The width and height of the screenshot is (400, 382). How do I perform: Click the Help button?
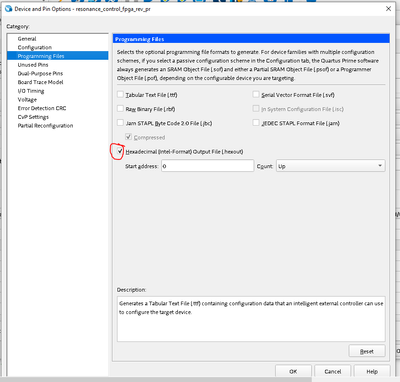click(x=372, y=371)
